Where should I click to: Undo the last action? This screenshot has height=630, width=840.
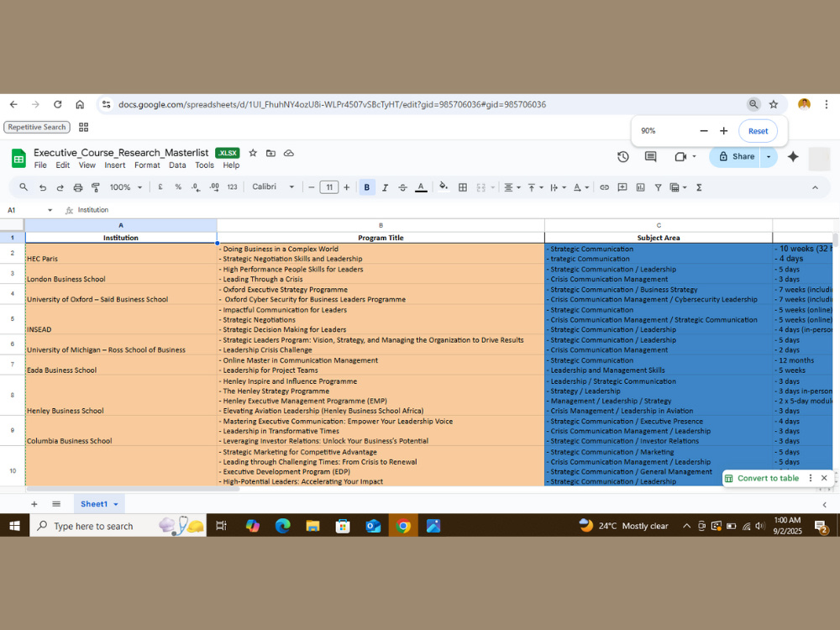pyautogui.click(x=42, y=187)
